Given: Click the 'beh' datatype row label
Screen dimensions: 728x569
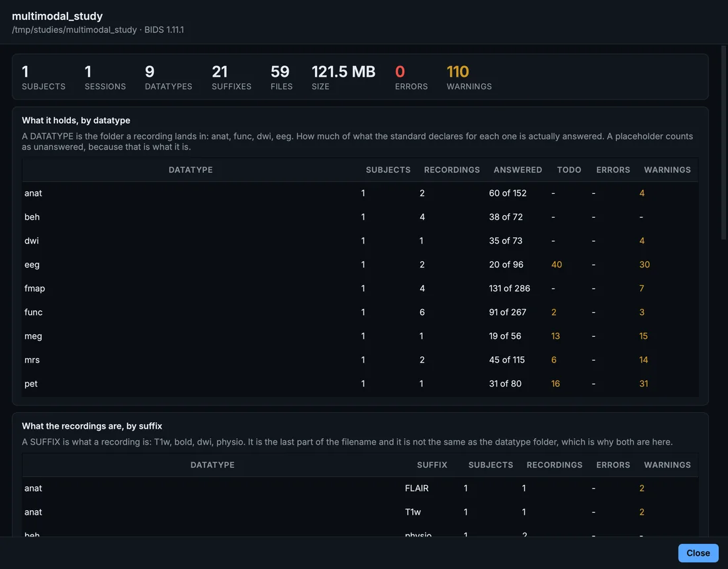Looking at the screenshot, I should tap(32, 217).
